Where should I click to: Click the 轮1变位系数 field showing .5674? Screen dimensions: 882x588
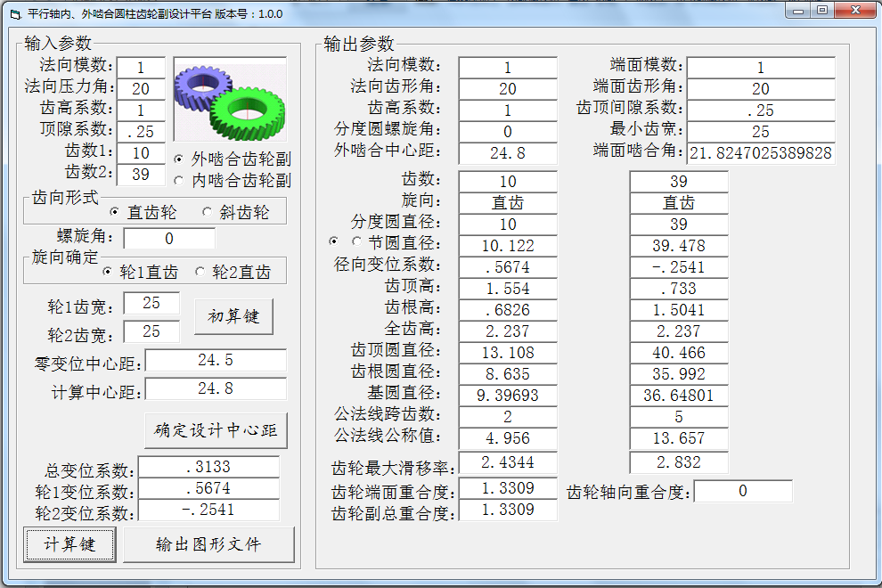click(x=208, y=488)
